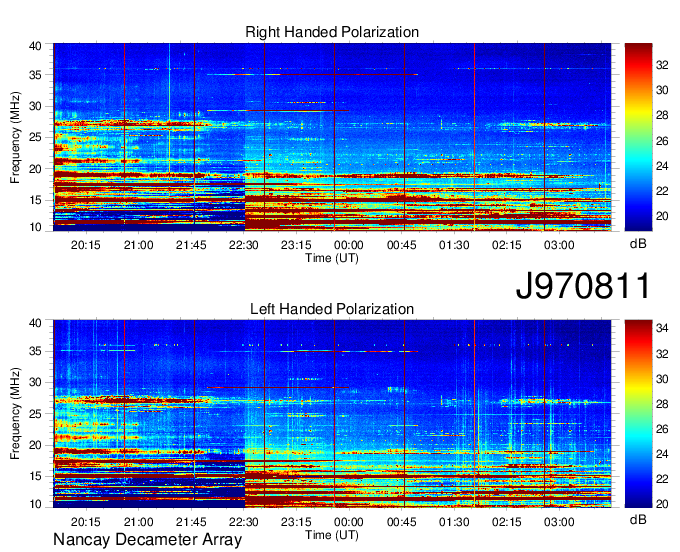Click the 00:45 tick label on bottom plot
This screenshot has height=552, width=680.
click(x=401, y=522)
